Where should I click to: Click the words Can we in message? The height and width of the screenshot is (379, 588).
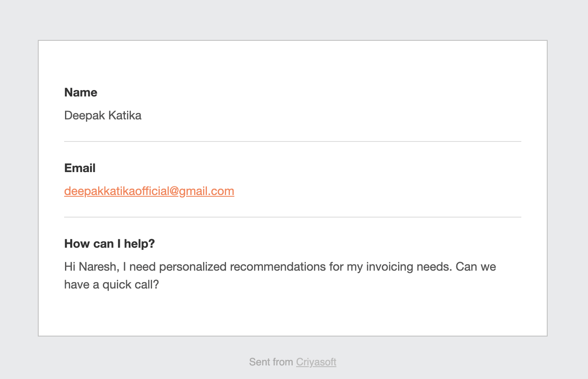pyautogui.click(x=476, y=267)
